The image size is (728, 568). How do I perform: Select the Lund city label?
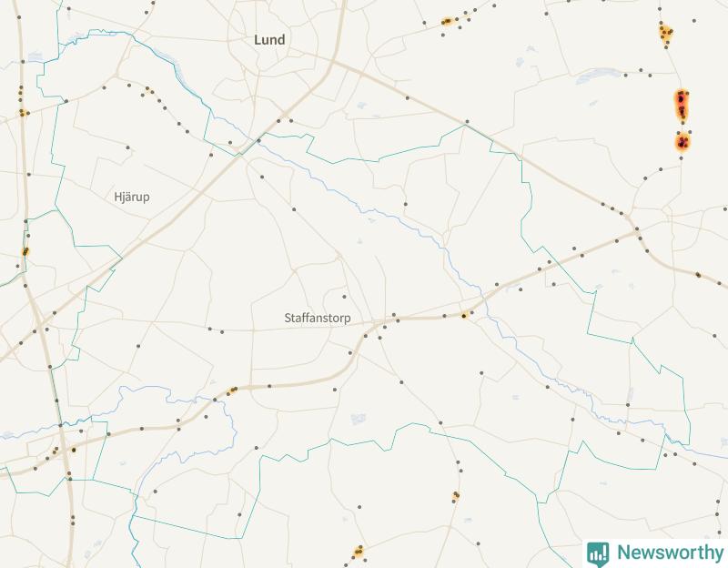point(269,40)
